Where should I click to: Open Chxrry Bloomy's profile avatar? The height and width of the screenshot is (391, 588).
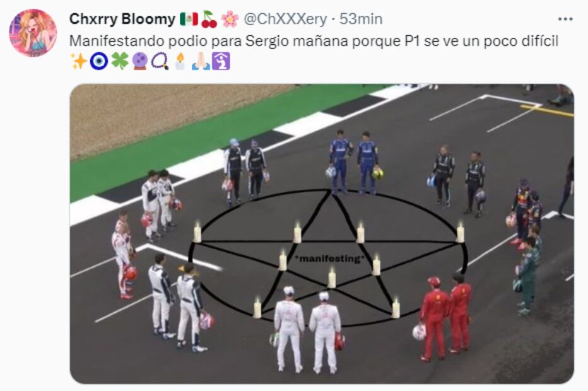(33, 33)
